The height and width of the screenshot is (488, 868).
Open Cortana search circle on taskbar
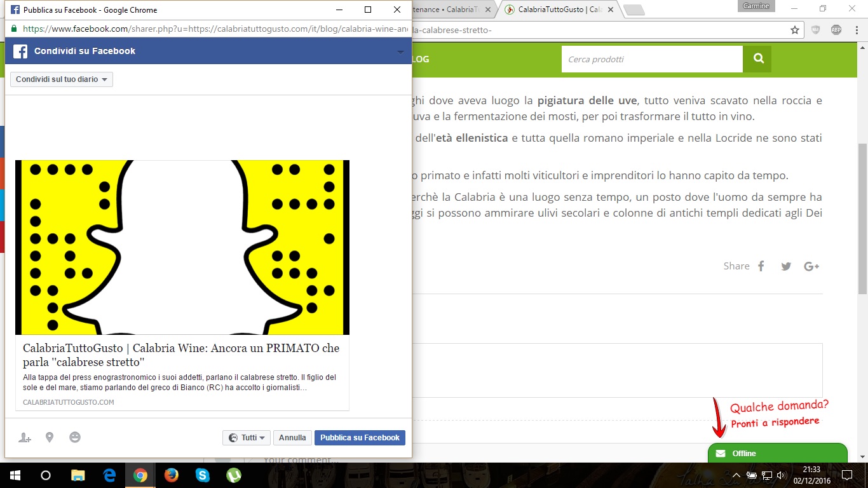click(x=46, y=475)
